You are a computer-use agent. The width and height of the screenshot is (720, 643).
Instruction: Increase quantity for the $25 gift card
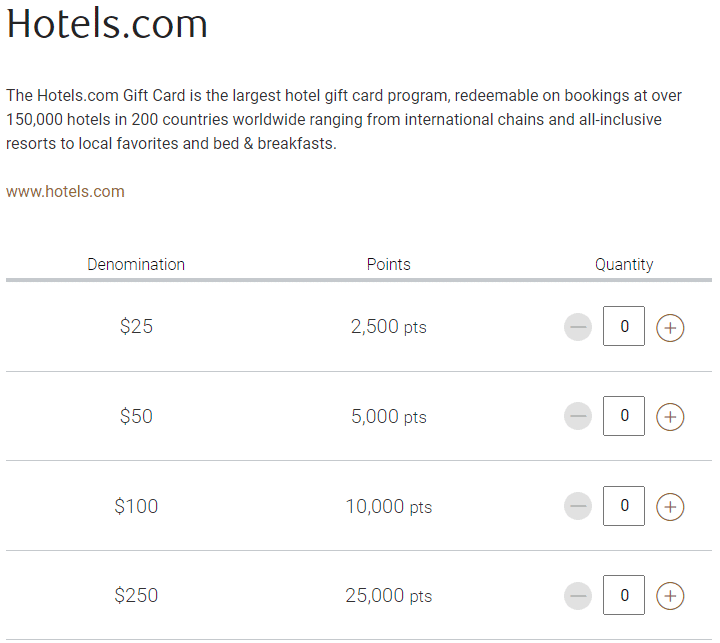pos(670,328)
